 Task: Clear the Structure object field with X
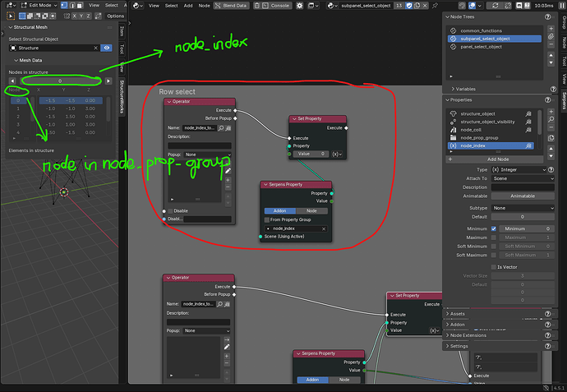coord(95,48)
